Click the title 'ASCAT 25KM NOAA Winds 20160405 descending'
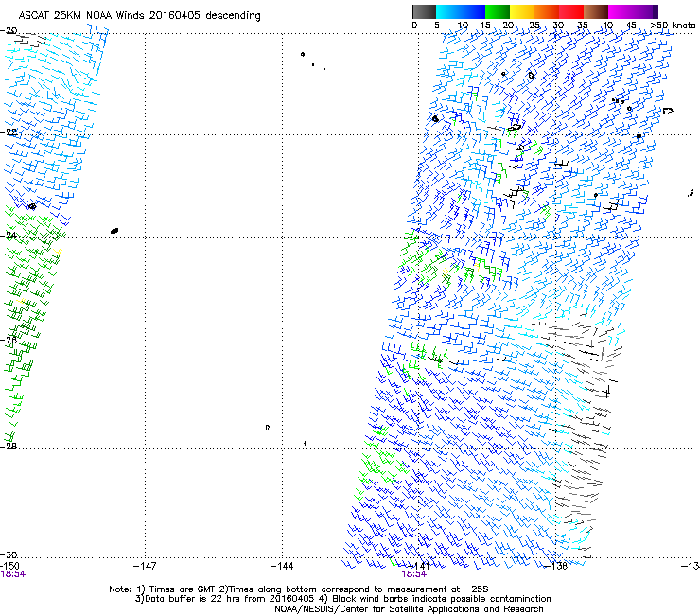 tap(139, 15)
